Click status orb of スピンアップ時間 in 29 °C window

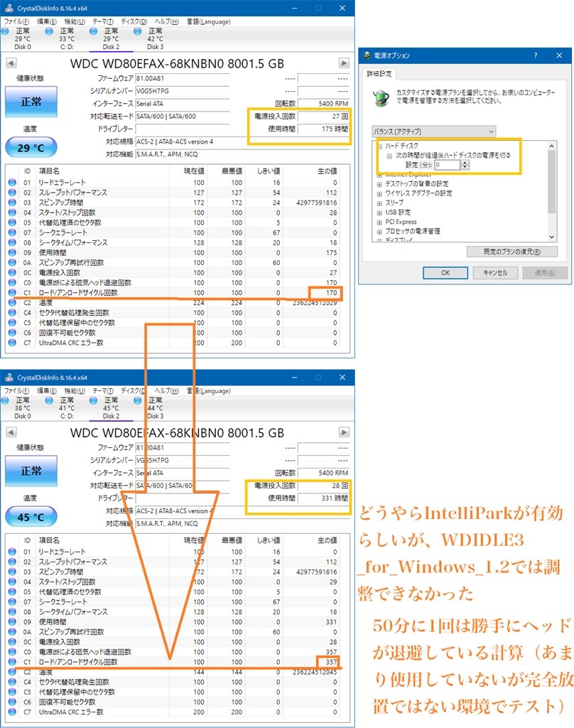(12, 203)
